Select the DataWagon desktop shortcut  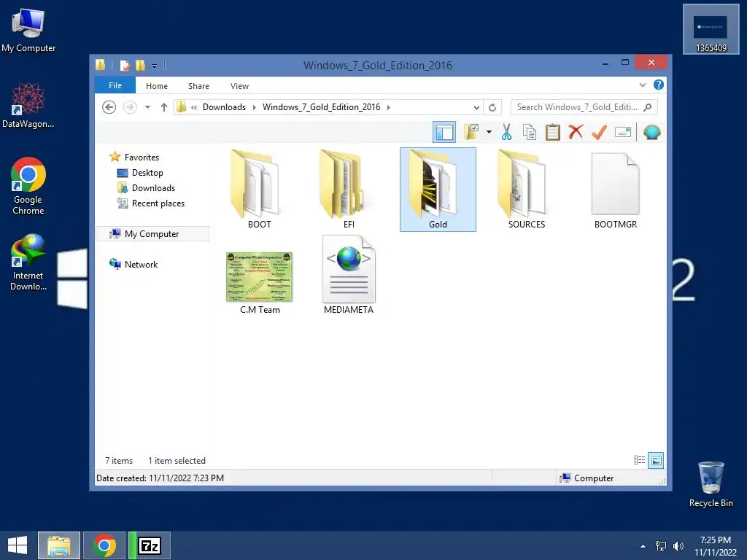(x=28, y=105)
